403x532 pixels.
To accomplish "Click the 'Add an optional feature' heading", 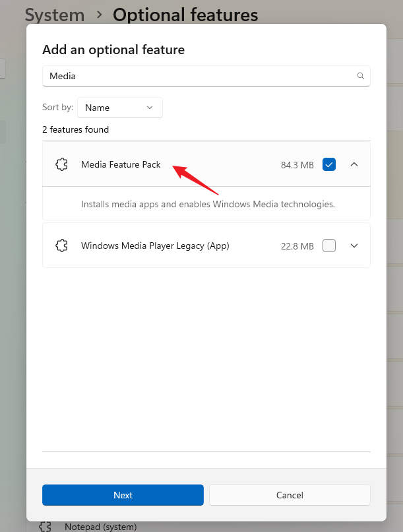I will point(113,50).
